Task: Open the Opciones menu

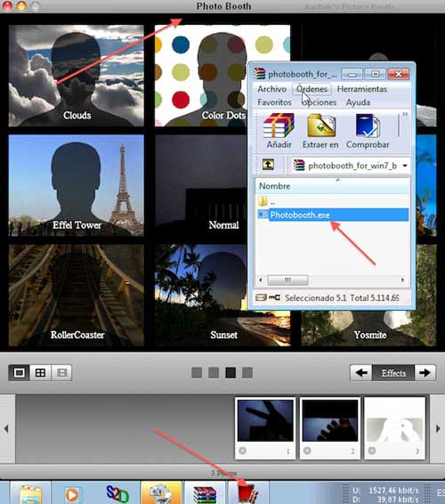Action: pyautogui.click(x=319, y=102)
